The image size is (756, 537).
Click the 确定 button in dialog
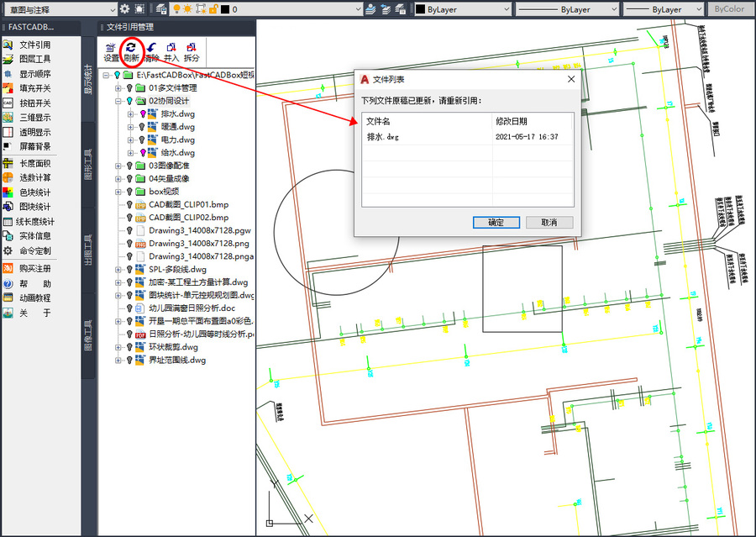[x=496, y=223]
